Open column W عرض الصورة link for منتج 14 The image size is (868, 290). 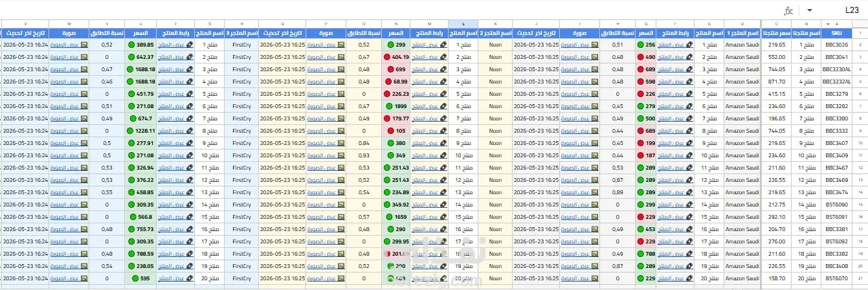tap(65, 205)
